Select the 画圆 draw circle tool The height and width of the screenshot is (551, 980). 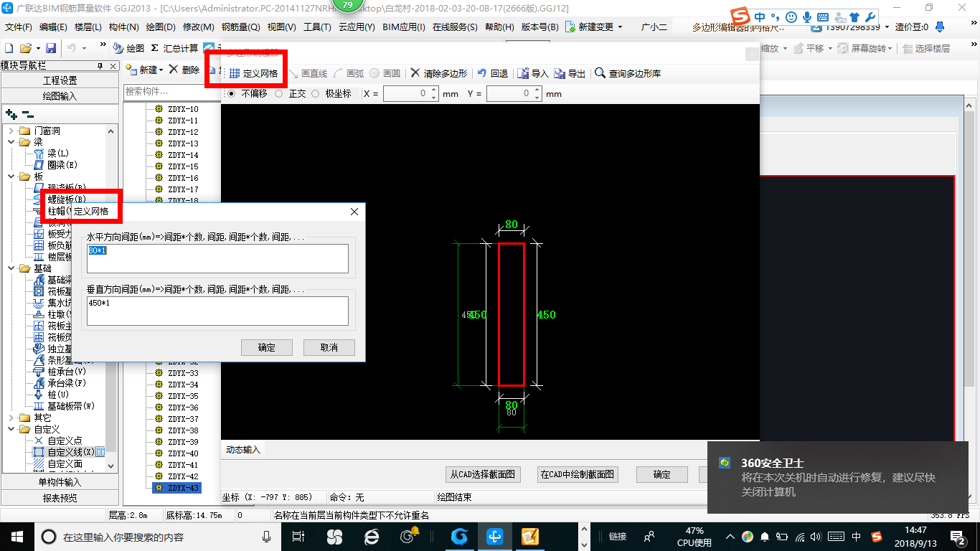click(x=385, y=73)
